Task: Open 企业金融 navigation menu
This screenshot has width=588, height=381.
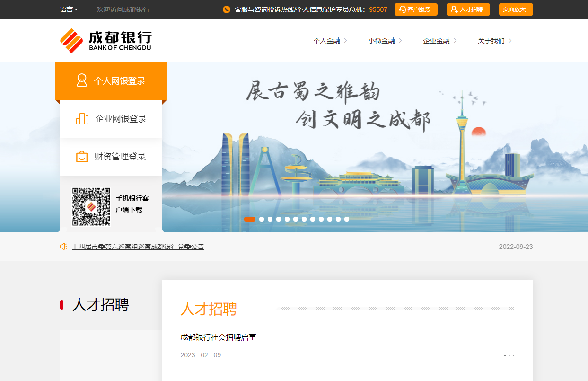Action: coord(436,41)
